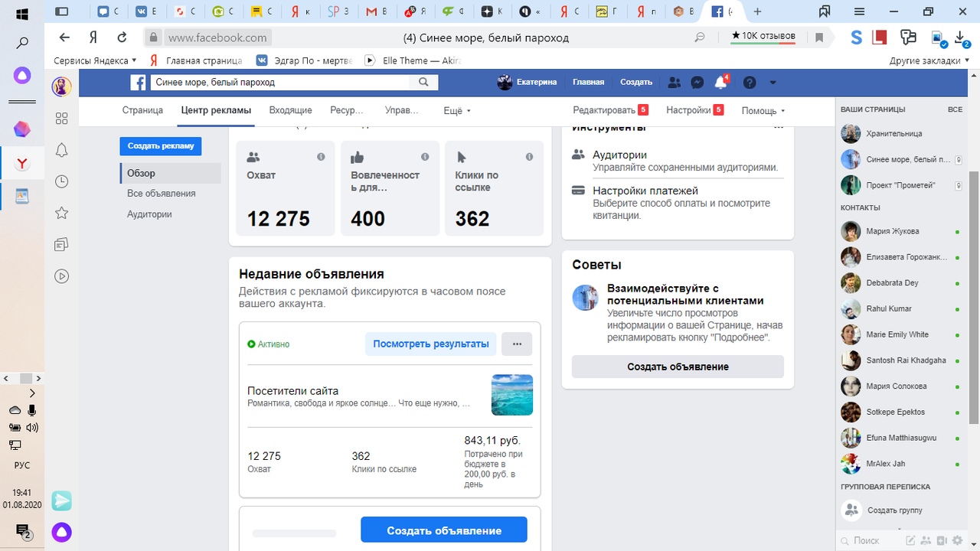Open the Управ... tab

402,110
